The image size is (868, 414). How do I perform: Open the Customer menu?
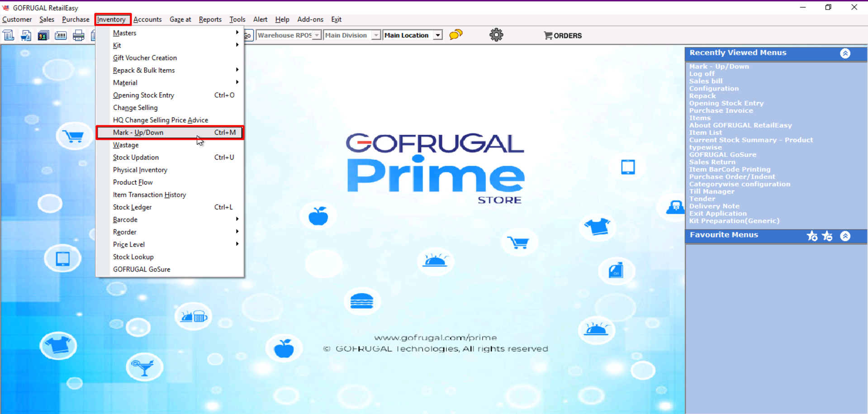click(x=17, y=19)
